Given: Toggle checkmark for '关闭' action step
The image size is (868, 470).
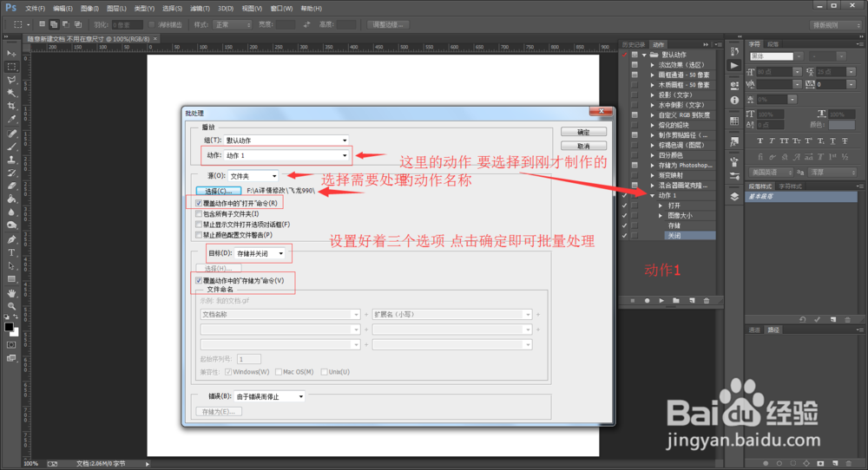Looking at the screenshot, I should point(624,236).
